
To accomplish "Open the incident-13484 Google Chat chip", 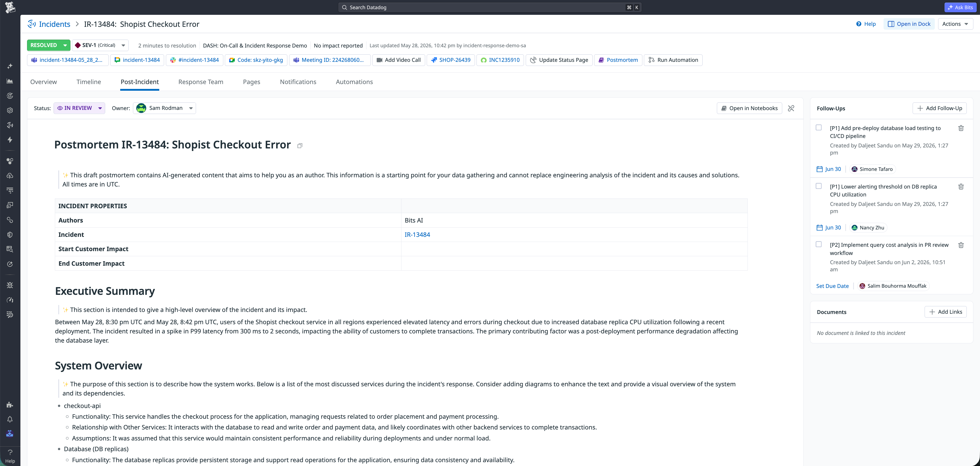I will (137, 60).
